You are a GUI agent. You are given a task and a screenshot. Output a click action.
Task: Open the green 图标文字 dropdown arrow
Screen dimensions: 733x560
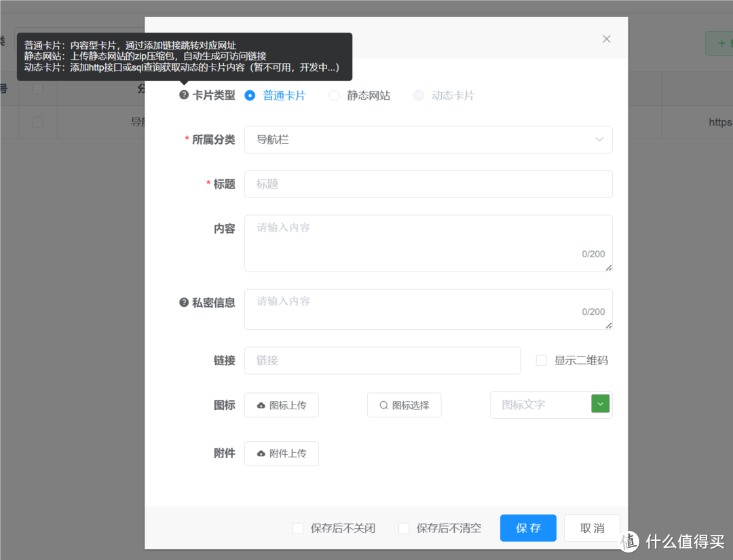600,403
